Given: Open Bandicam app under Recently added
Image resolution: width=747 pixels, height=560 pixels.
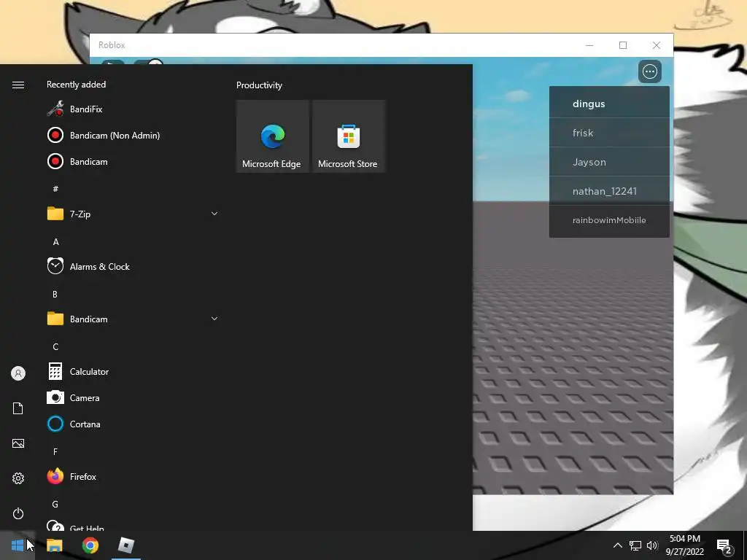Looking at the screenshot, I should click(133, 161).
